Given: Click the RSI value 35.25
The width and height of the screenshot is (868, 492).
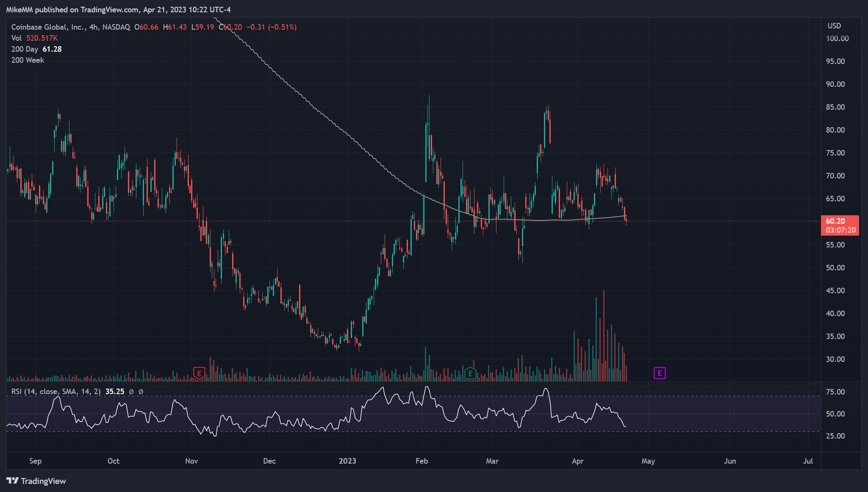Looking at the screenshot, I should click(x=115, y=392).
